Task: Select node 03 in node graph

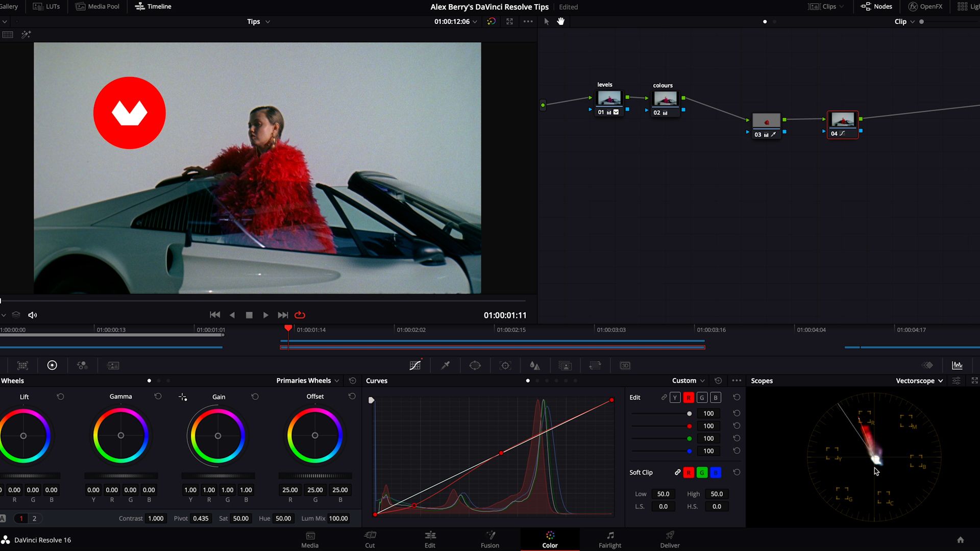Action: (x=766, y=121)
